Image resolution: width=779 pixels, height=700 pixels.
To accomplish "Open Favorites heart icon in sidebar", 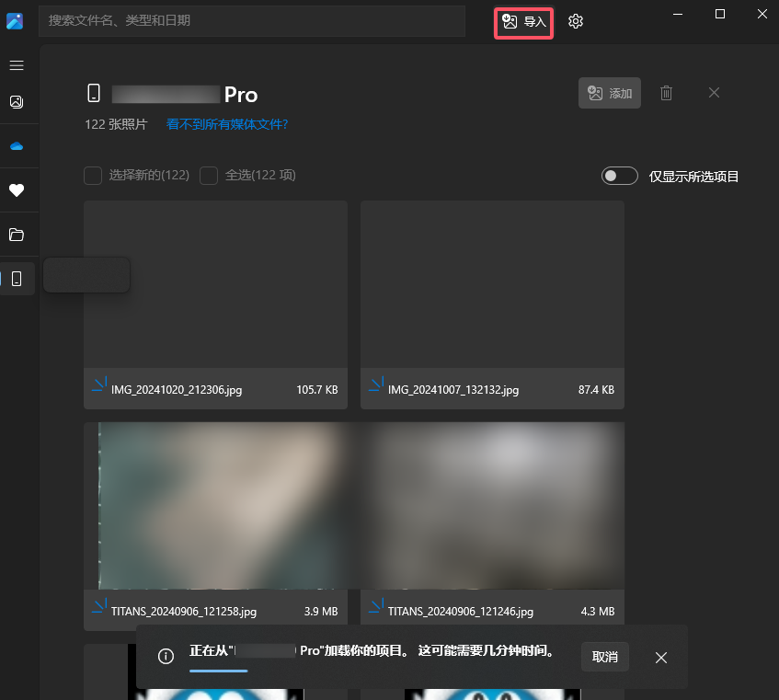I will [x=17, y=191].
